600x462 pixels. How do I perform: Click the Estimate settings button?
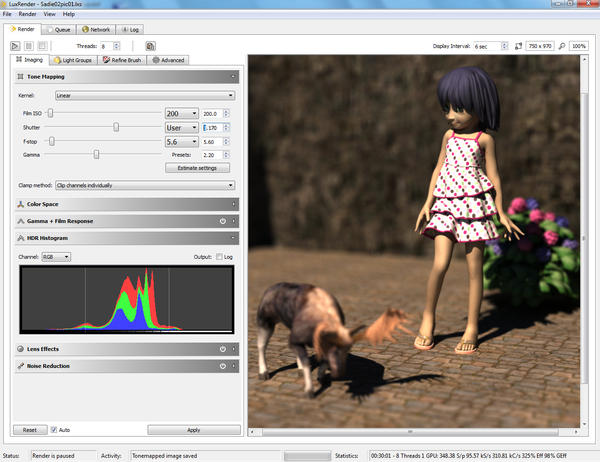[197, 168]
